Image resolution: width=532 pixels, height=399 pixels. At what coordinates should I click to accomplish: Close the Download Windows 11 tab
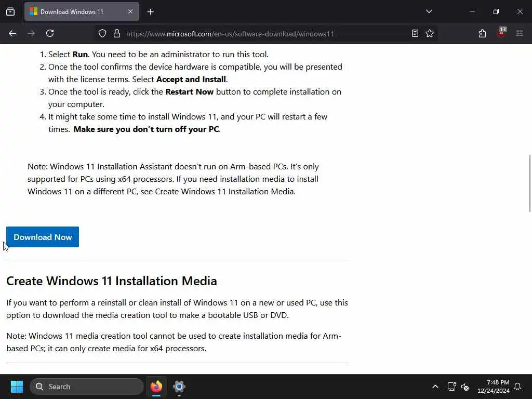coord(130,11)
